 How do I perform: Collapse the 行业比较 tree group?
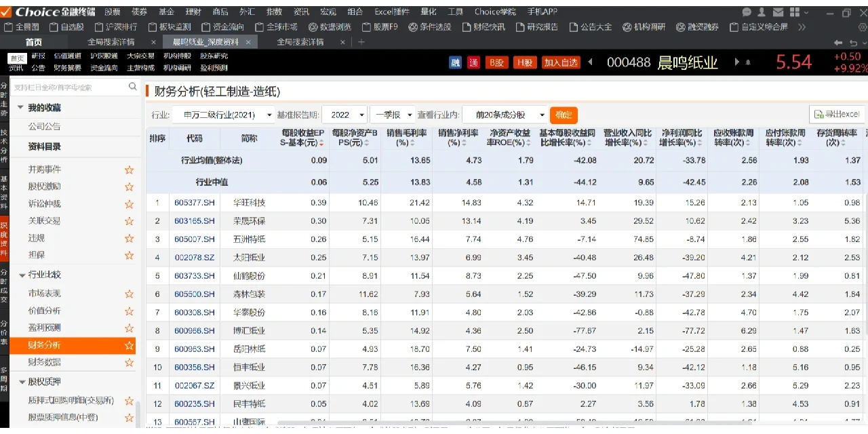[x=21, y=275]
